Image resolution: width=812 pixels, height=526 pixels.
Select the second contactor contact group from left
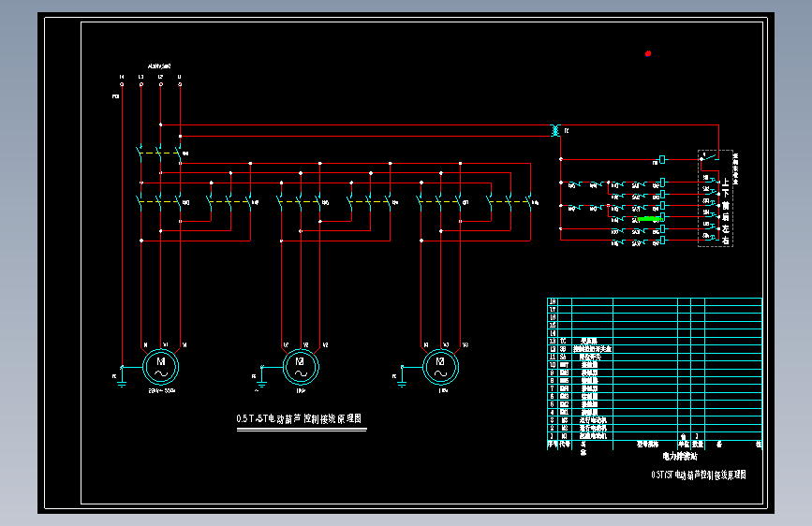[230, 202]
